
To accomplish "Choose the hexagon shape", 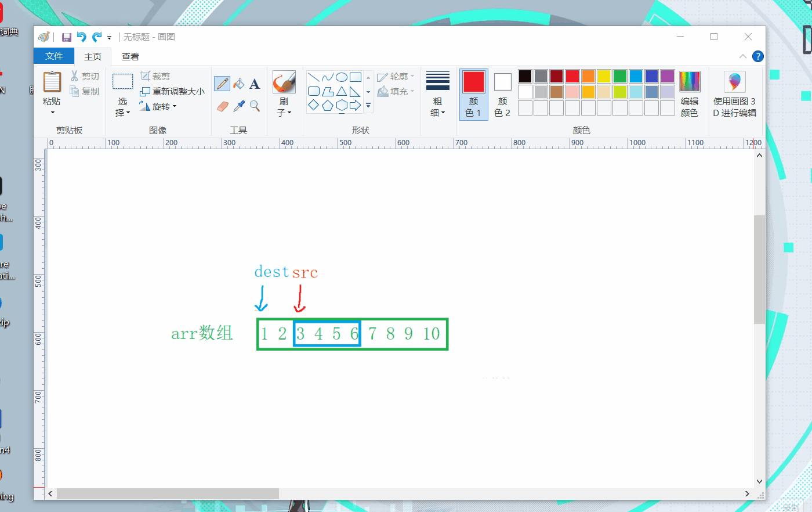I will click(342, 105).
